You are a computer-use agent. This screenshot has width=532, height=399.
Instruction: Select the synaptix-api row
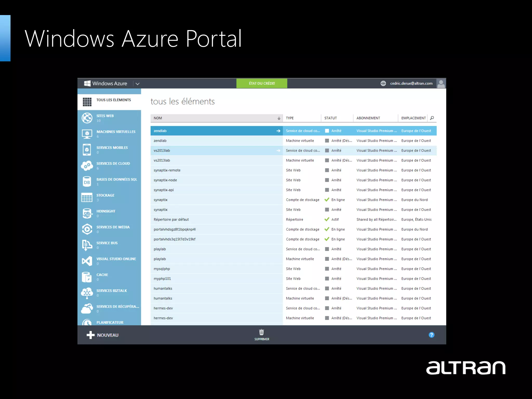(x=294, y=190)
